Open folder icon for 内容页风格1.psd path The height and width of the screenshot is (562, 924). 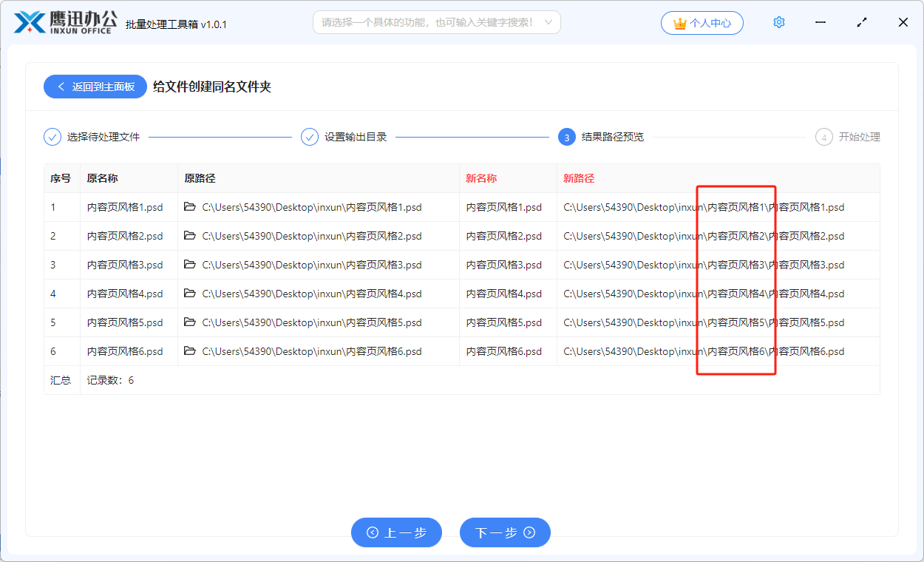click(190, 207)
